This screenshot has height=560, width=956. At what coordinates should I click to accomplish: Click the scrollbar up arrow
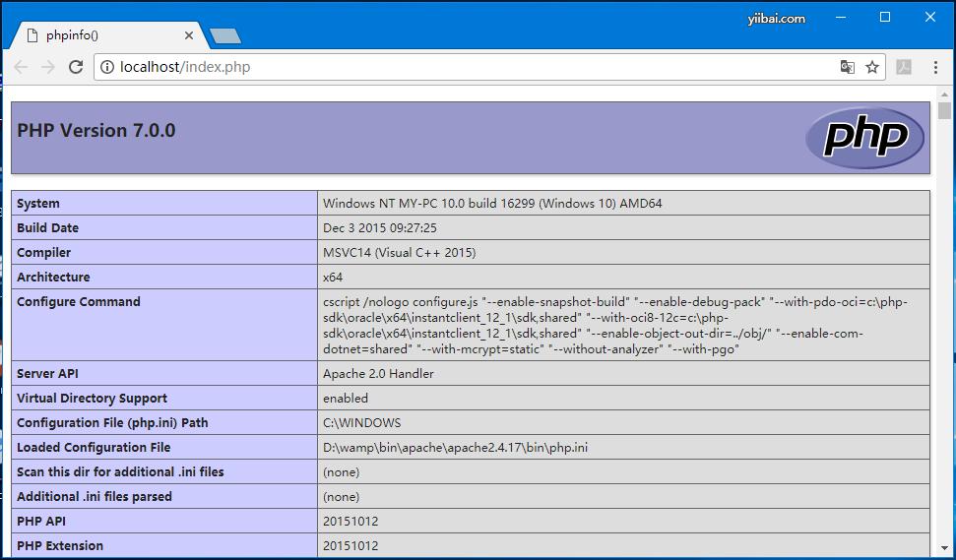coord(945,93)
